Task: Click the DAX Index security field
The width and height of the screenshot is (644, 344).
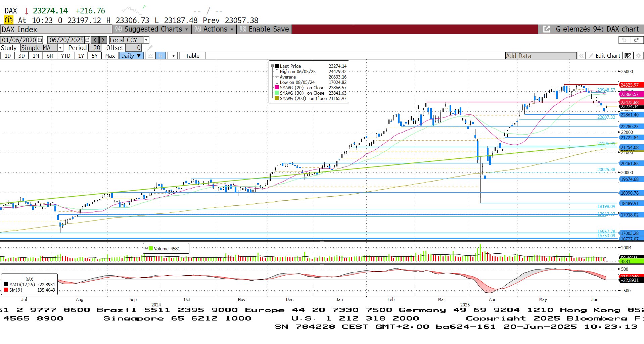Action: coord(56,30)
